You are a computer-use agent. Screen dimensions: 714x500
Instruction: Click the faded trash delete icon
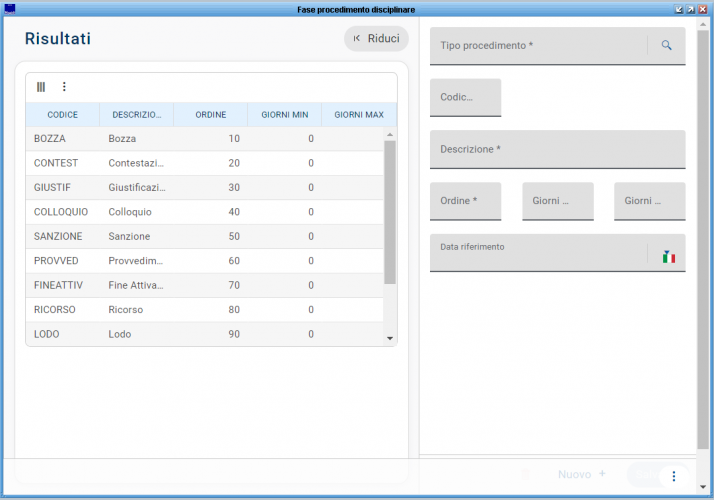point(525,474)
